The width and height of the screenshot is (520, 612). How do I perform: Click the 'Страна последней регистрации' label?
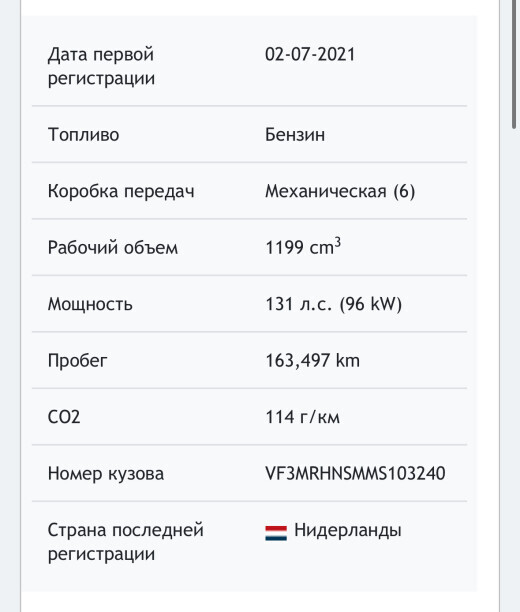[x=126, y=542]
